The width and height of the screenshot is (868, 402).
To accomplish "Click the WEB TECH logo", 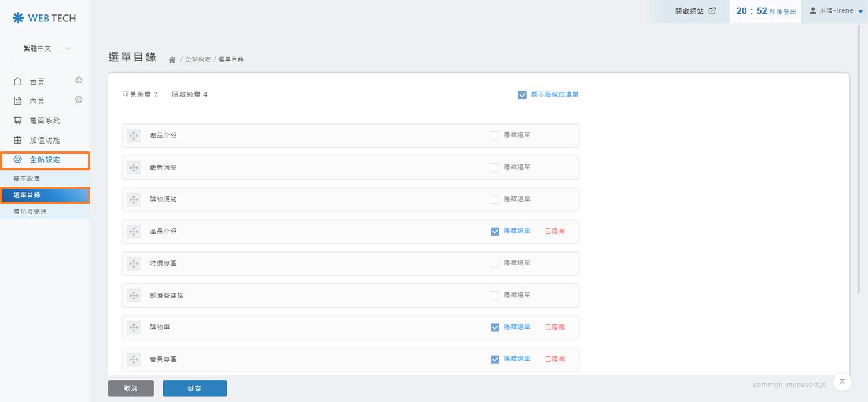I will click(x=44, y=18).
